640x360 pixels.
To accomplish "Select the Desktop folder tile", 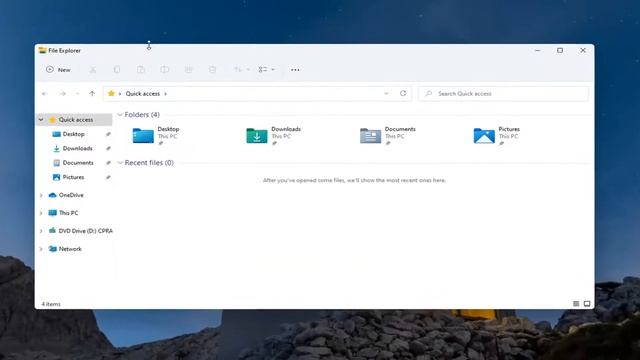I will click(x=157, y=136).
